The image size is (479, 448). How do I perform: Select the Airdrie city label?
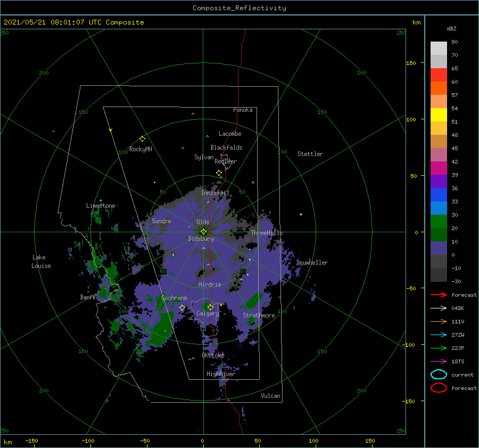(x=210, y=284)
